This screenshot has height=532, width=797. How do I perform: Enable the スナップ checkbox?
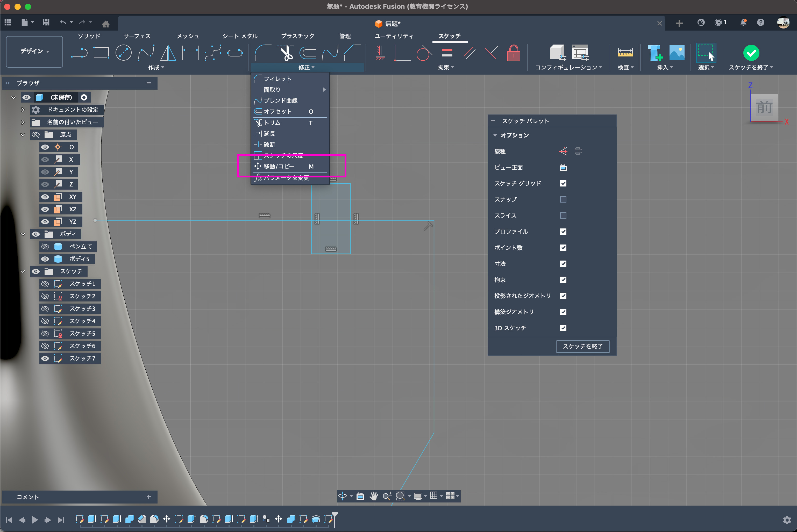pos(563,199)
